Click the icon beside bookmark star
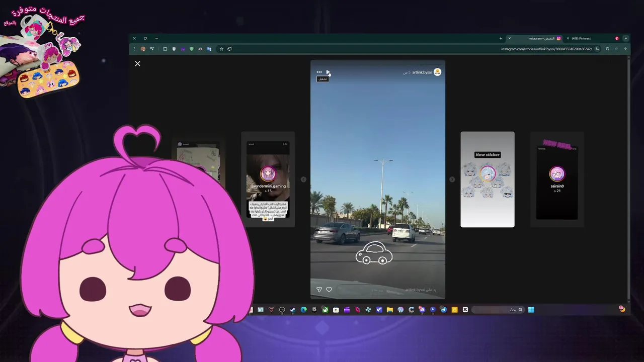644x362 pixels. click(229, 49)
